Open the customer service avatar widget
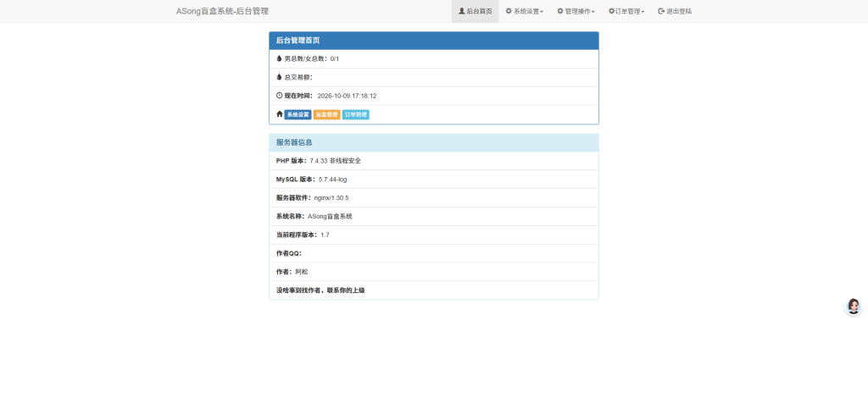The width and height of the screenshot is (868, 415). (854, 307)
